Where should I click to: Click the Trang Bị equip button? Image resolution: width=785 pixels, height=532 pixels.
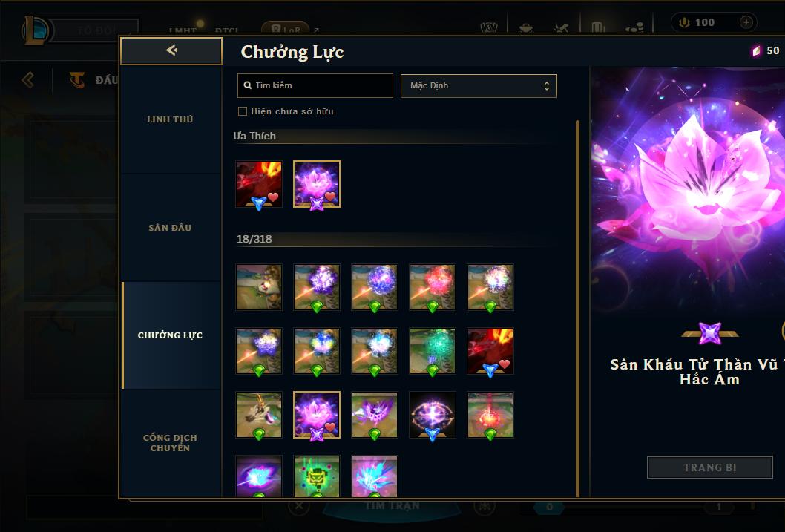pos(709,467)
